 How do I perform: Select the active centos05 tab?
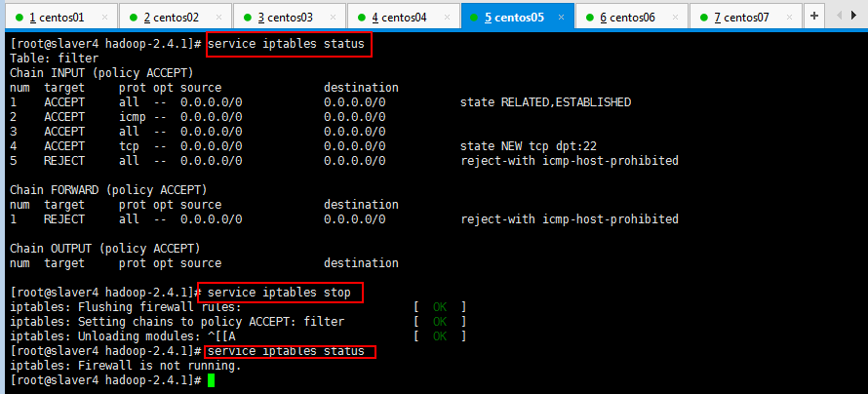tap(517, 17)
